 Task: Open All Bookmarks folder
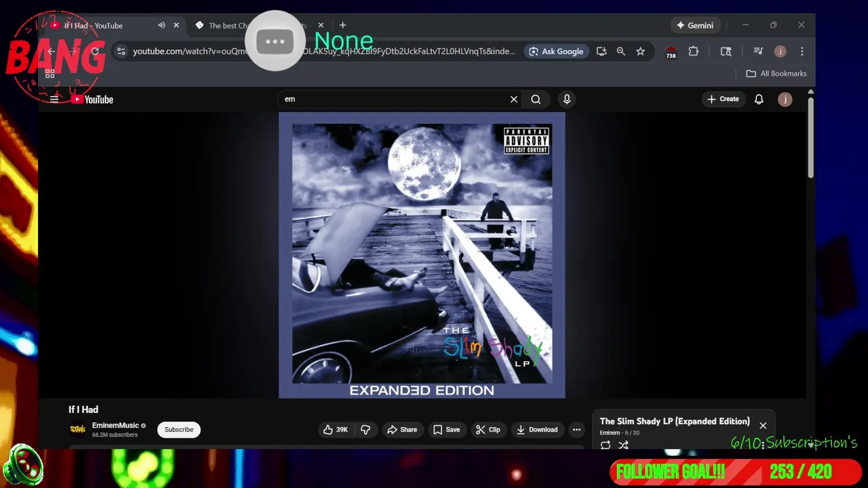tap(776, 73)
